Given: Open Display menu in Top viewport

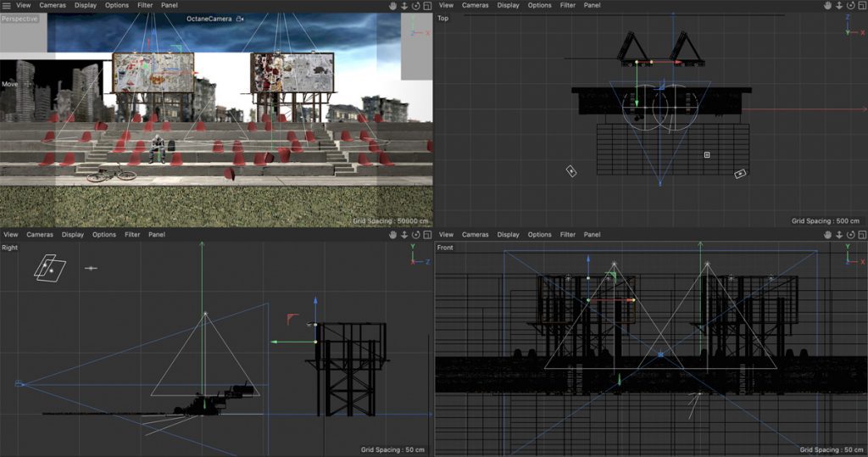Looking at the screenshot, I should 509,5.
